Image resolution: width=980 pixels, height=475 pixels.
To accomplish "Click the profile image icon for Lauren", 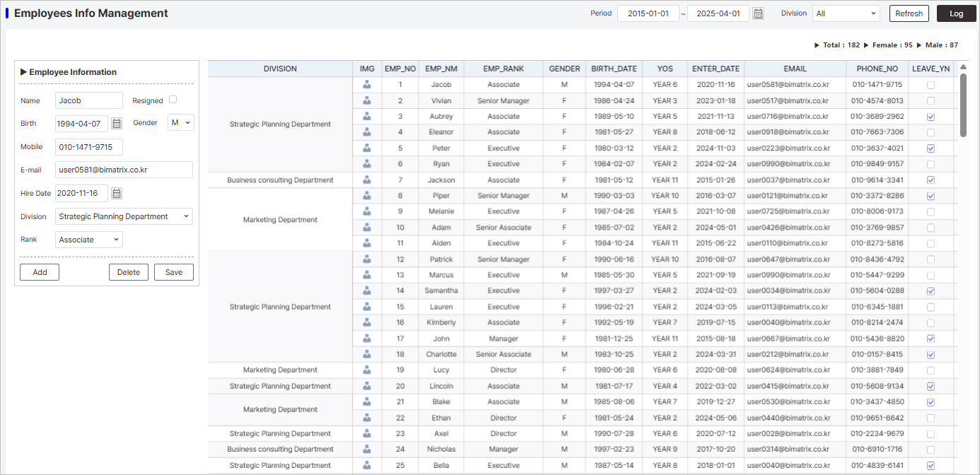I will [x=367, y=307].
